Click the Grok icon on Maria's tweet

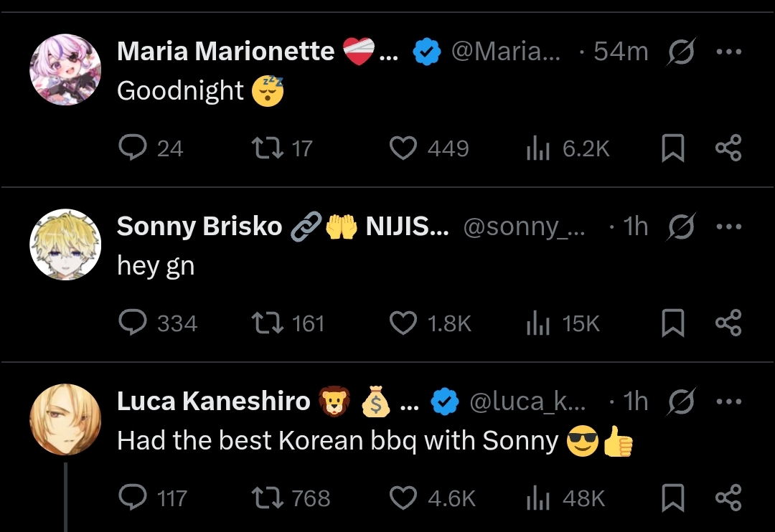click(680, 52)
